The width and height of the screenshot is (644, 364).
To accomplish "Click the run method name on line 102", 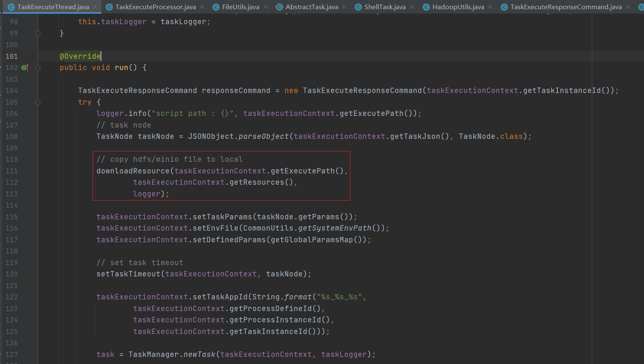I will click(x=121, y=68).
